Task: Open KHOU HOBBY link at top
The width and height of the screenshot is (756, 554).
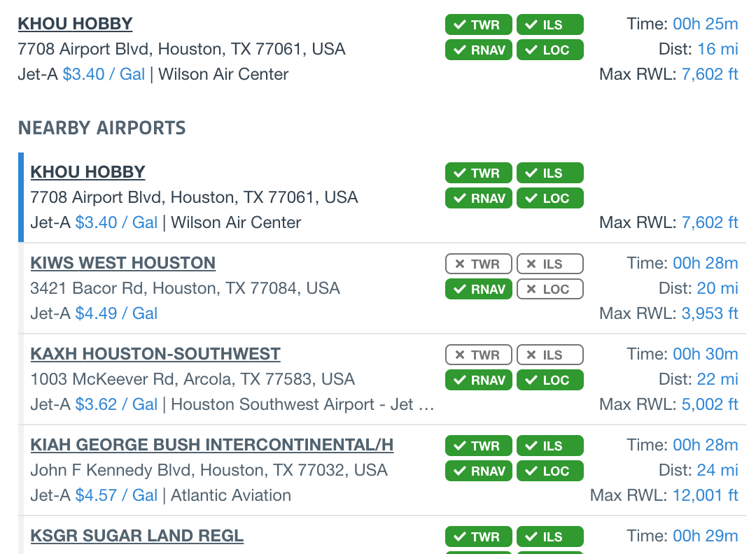Action: pos(75,24)
